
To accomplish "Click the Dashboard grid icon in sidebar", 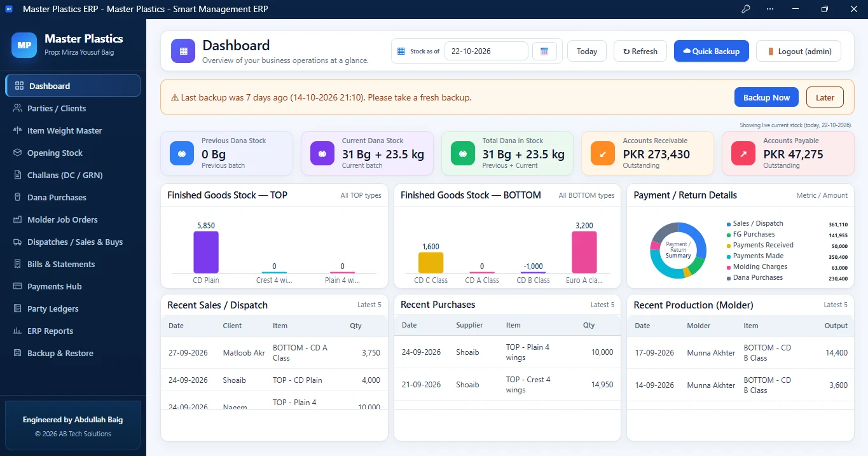I will tap(19, 86).
